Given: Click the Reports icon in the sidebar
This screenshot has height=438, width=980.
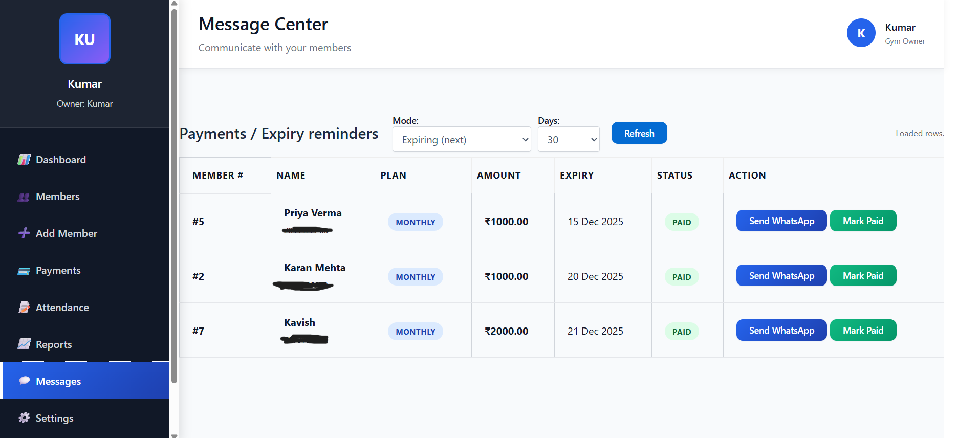Looking at the screenshot, I should click(x=24, y=344).
